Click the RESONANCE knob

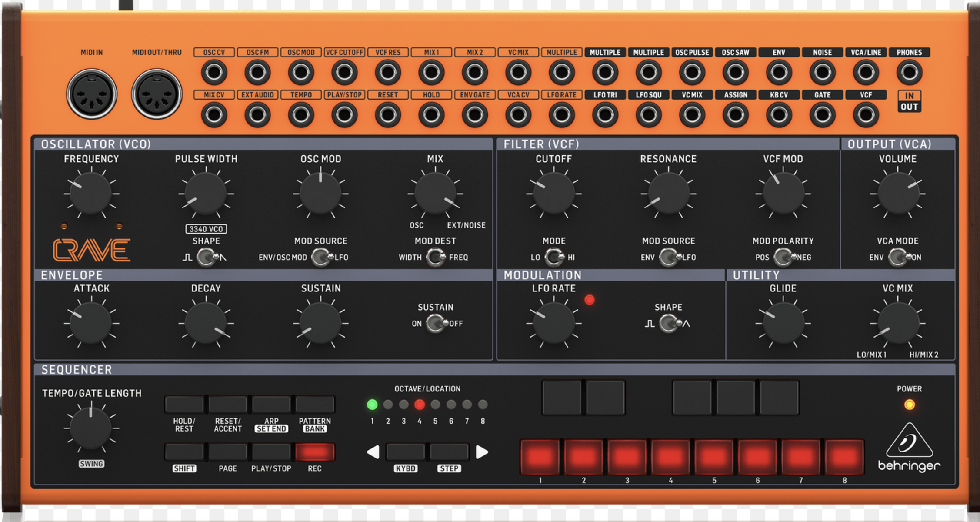pos(669,193)
